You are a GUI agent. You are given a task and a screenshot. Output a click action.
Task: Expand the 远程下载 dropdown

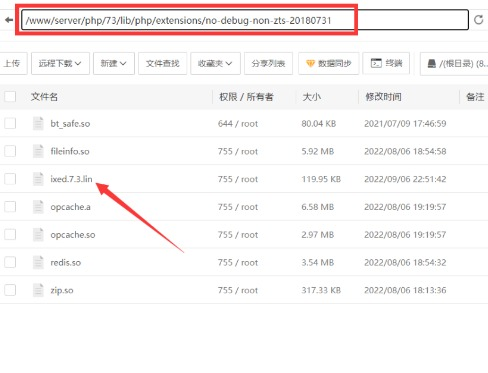60,63
